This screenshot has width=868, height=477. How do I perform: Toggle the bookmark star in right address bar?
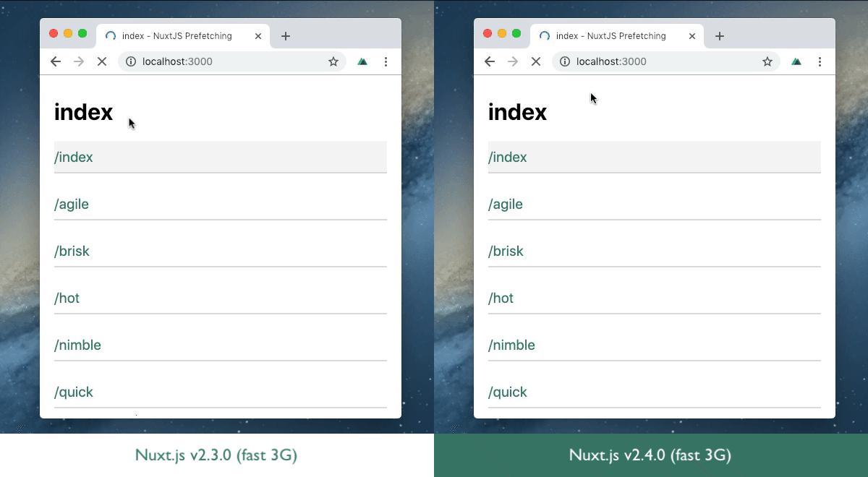(x=767, y=61)
